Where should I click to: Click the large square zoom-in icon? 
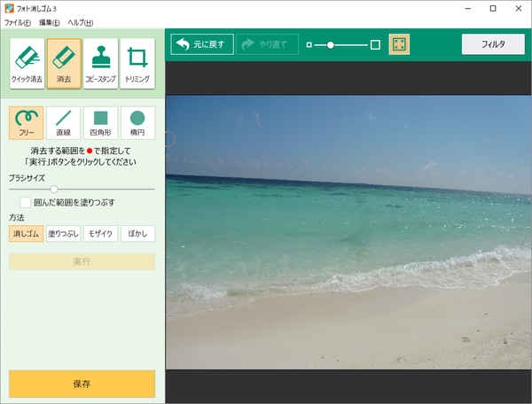point(375,44)
